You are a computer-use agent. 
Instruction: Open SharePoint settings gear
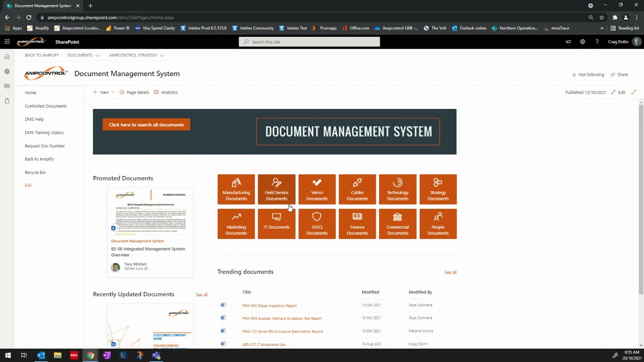point(583,42)
